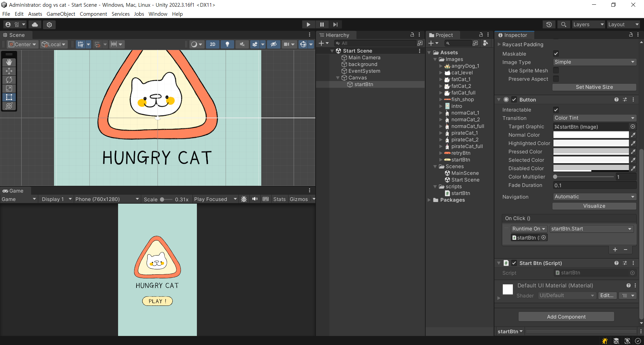Open the Button component help icon
The height and width of the screenshot is (345, 644).
(x=616, y=100)
